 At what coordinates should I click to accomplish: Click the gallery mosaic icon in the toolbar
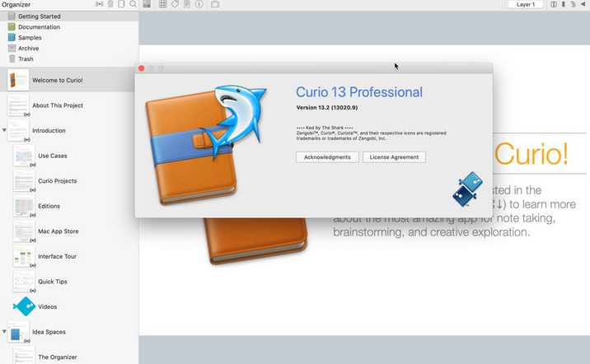tap(147, 4)
